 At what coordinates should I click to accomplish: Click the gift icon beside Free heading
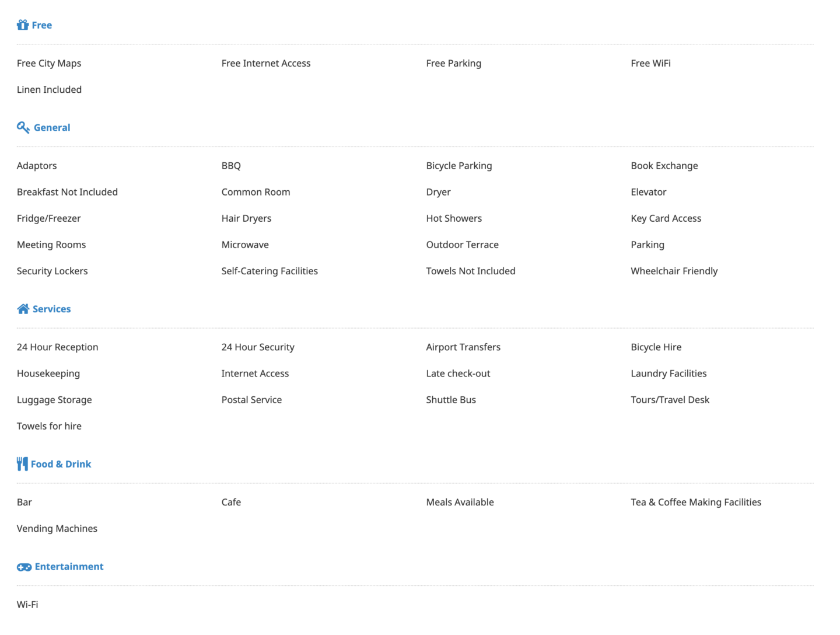(x=23, y=25)
